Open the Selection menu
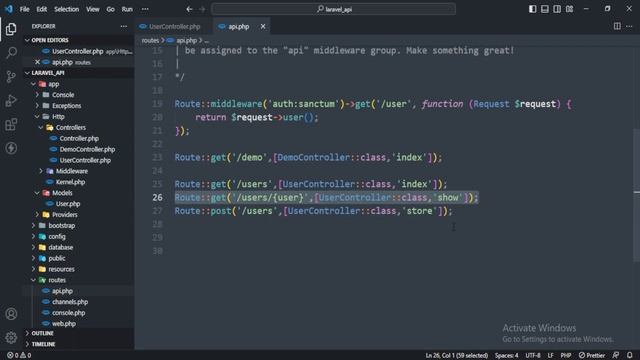This screenshot has height=360, width=640. coord(67,9)
